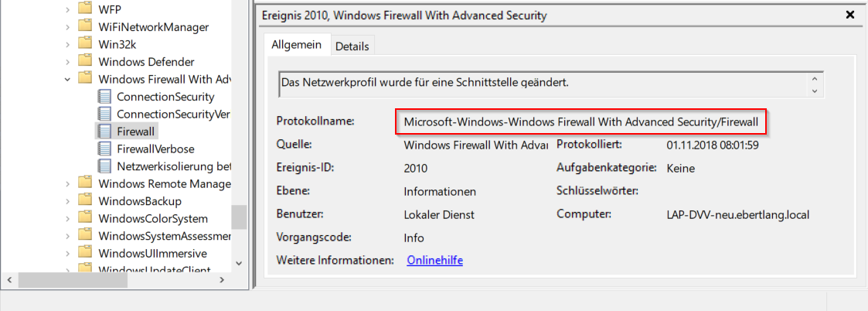The width and height of the screenshot is (868, 311).
Task: Click the FirewallVerbose log icon
Action: click(x=105, y=149)
